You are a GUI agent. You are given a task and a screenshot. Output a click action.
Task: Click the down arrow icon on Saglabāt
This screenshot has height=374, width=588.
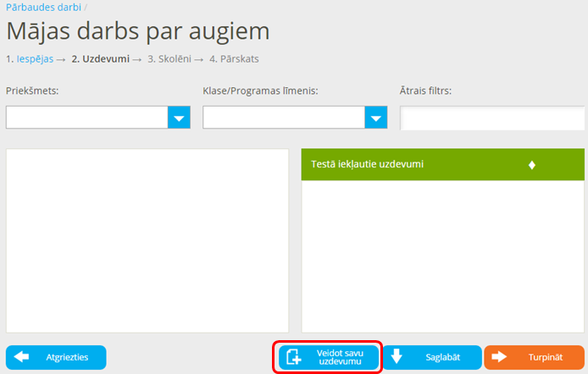pyautogui.click(x=397, y=357)
